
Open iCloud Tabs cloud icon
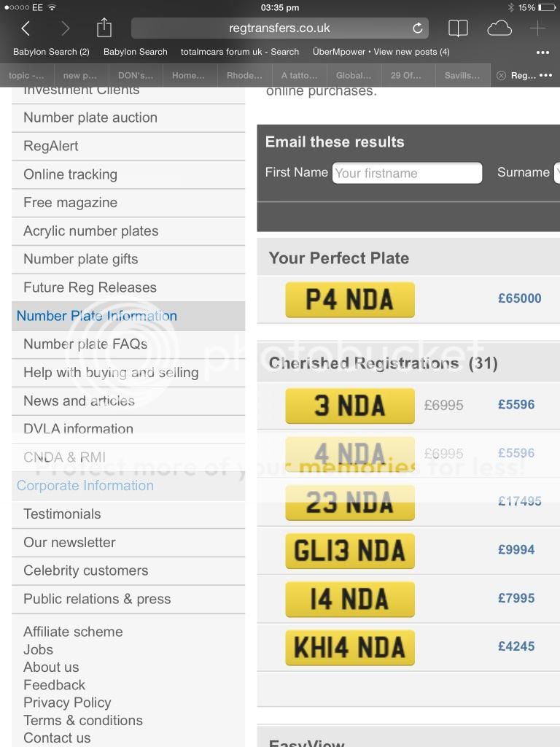499,28
